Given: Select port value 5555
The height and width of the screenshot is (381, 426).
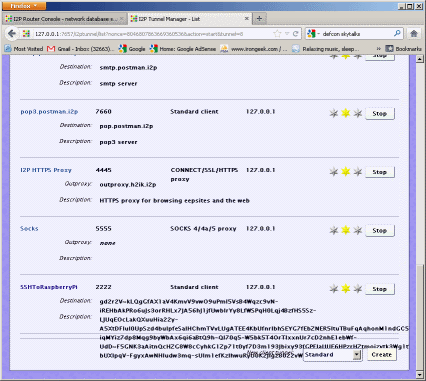Looking at the screenshot, I should (x=103, y=229).
